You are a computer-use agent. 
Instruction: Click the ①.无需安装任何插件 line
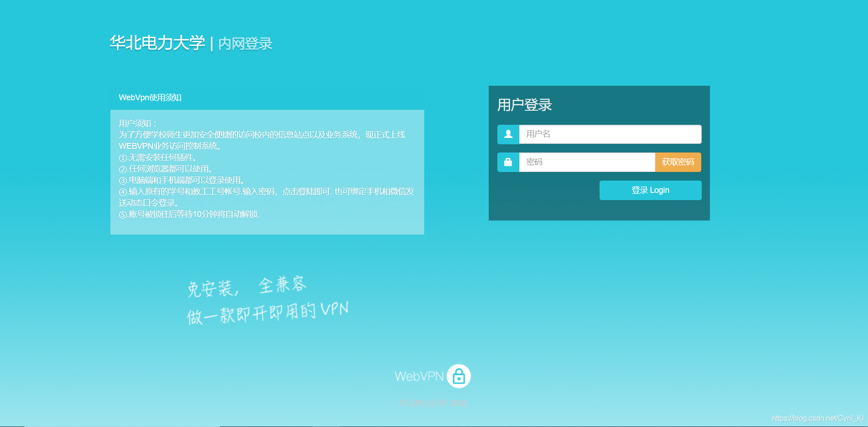point(158,157)
